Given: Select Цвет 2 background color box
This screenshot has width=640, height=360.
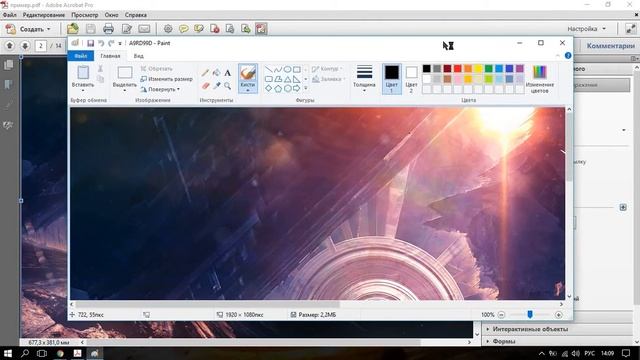Looking at the screenshot, I should pyautogui.click(x=411, y=79).
